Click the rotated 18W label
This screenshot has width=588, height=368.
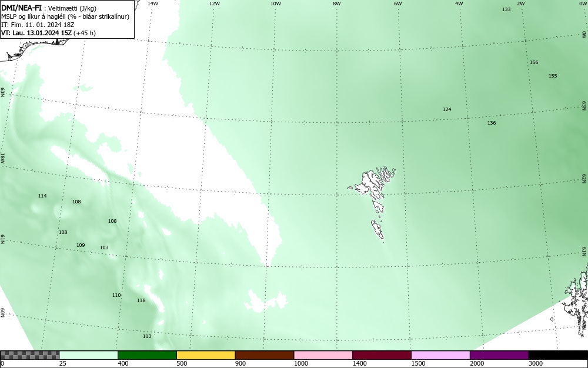click(x=2, y=158)
